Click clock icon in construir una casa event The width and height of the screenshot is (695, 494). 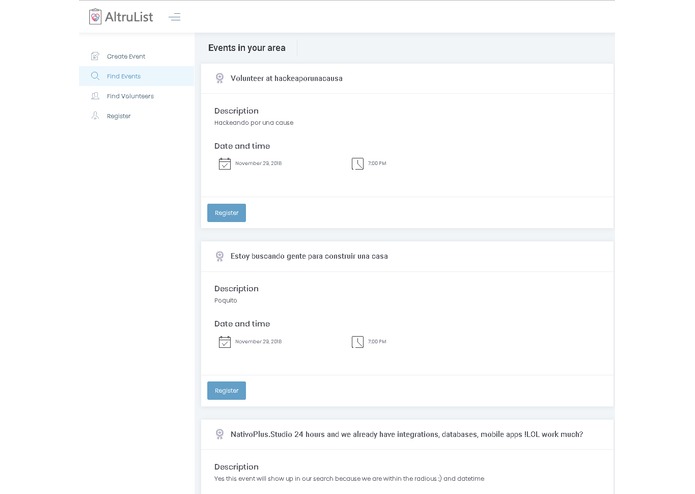pyautogui.click(x=358, y=342)
